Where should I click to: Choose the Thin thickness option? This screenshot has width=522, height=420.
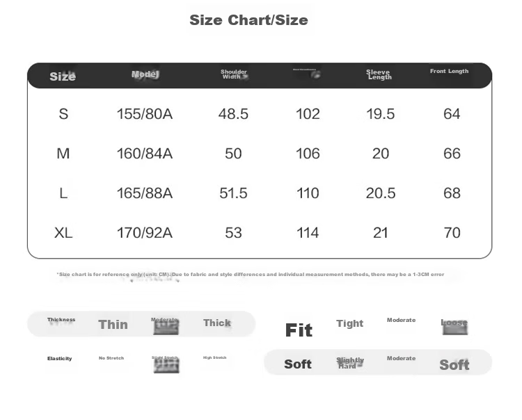point(113,325)
